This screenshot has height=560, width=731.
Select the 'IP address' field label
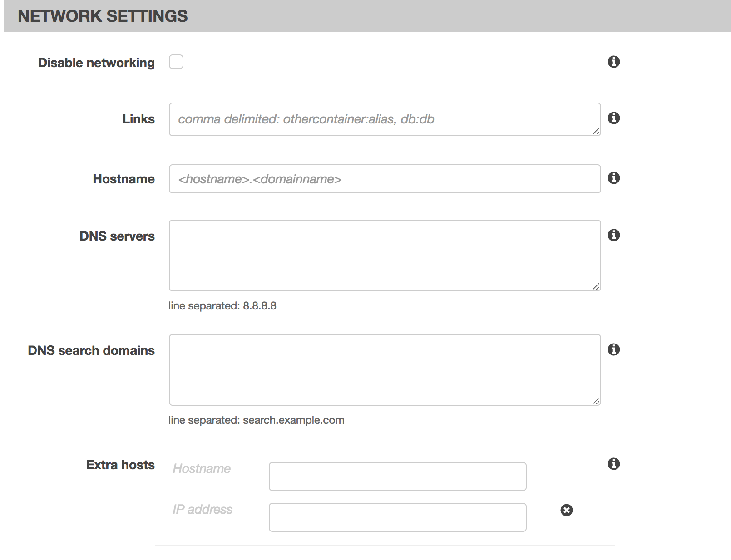coord(203,510)
